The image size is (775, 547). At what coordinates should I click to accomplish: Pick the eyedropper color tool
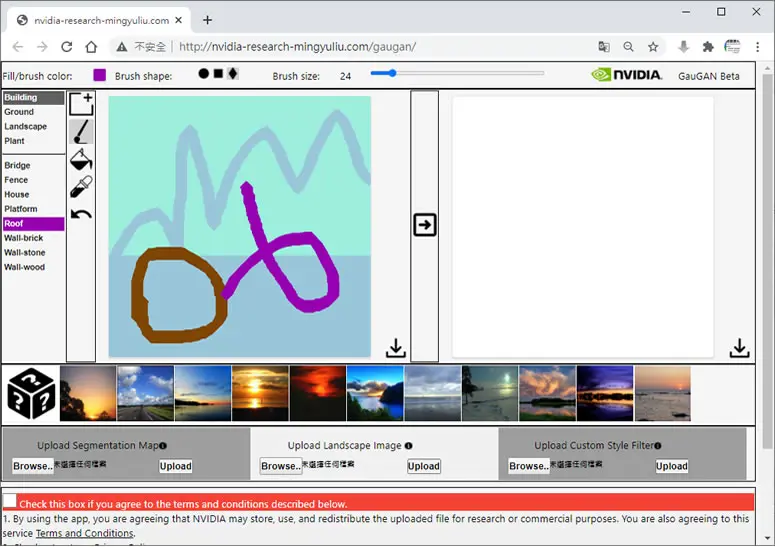tap(81, 187)
